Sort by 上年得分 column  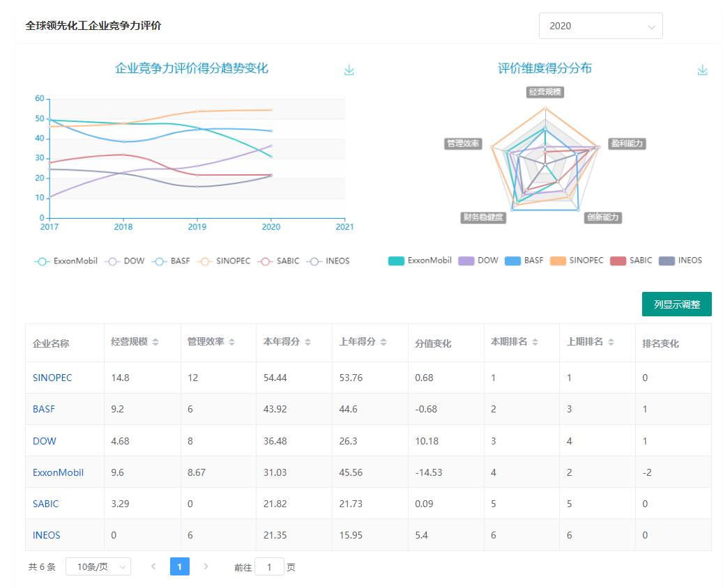[x=383, y=342]
